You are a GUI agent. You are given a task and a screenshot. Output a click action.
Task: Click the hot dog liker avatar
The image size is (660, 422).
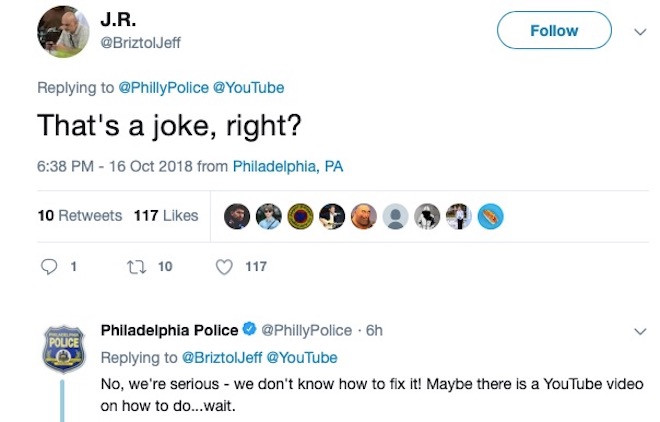[x=490, y=216]
